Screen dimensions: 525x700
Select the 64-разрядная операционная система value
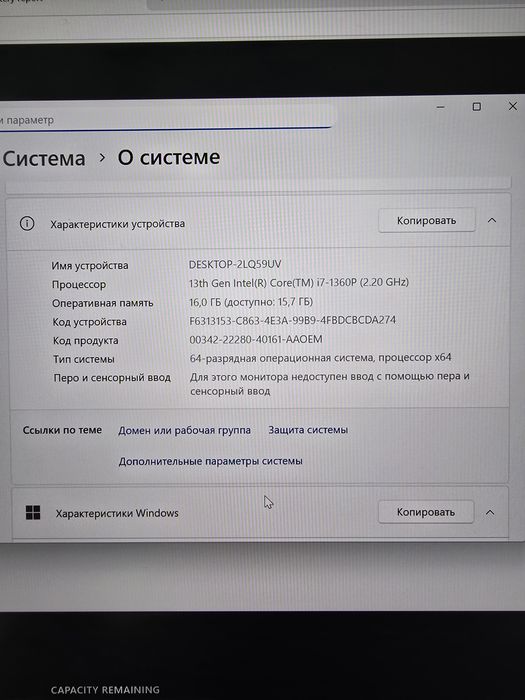pos(321,358)
